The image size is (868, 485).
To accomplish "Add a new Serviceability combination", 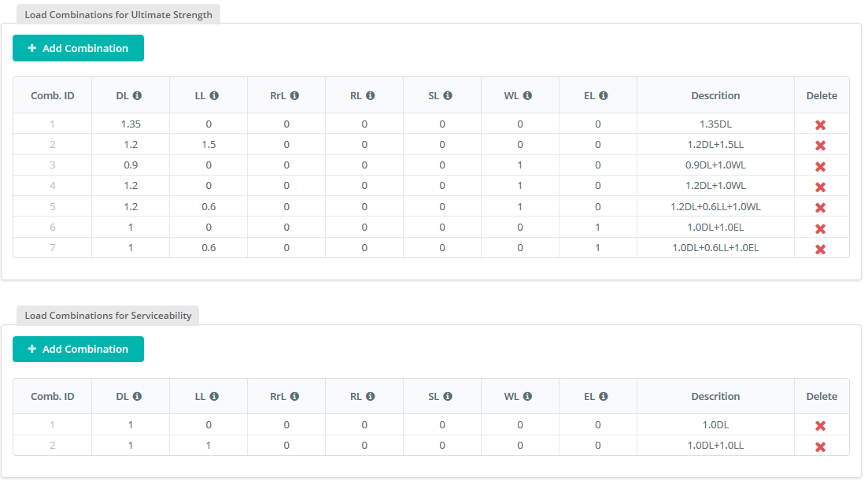I will pyautogui.click(x=78, y=349).
